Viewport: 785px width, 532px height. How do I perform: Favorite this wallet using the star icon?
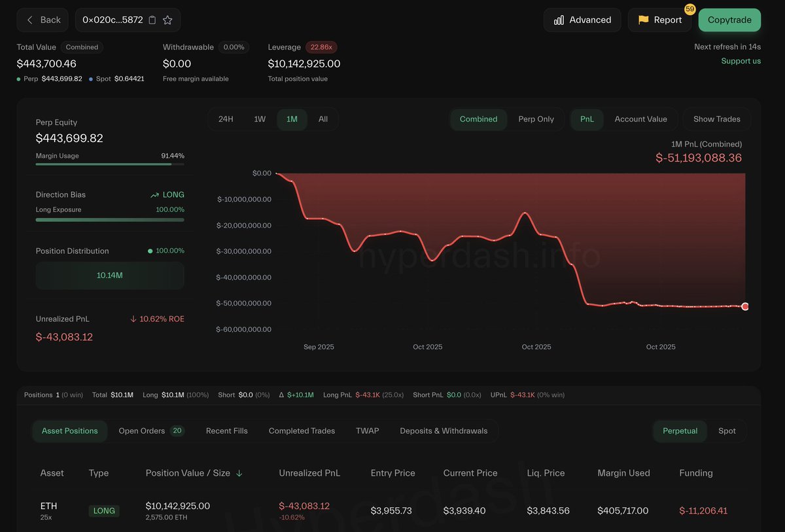pos(167,20)
